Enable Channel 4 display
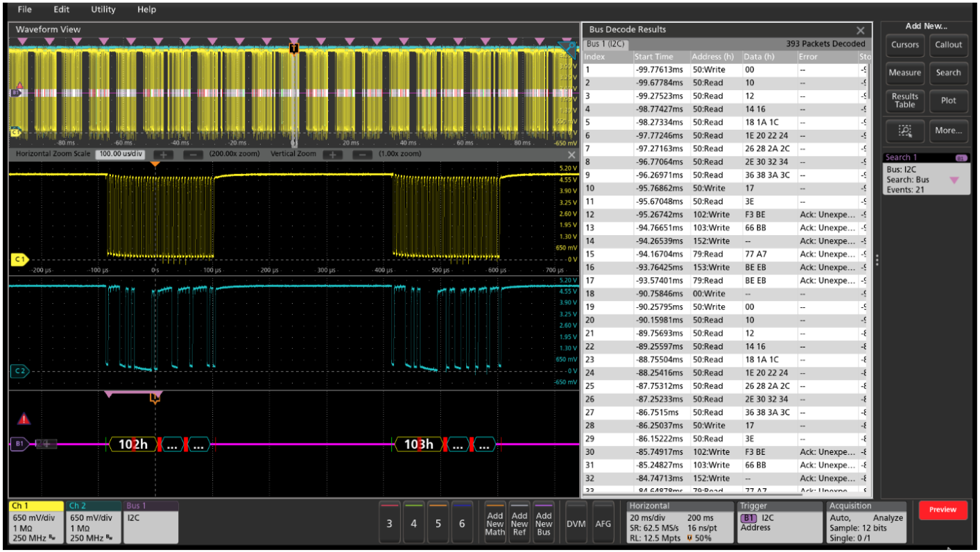The width and height of the screenshot is (980, 552). pos(413,524)
